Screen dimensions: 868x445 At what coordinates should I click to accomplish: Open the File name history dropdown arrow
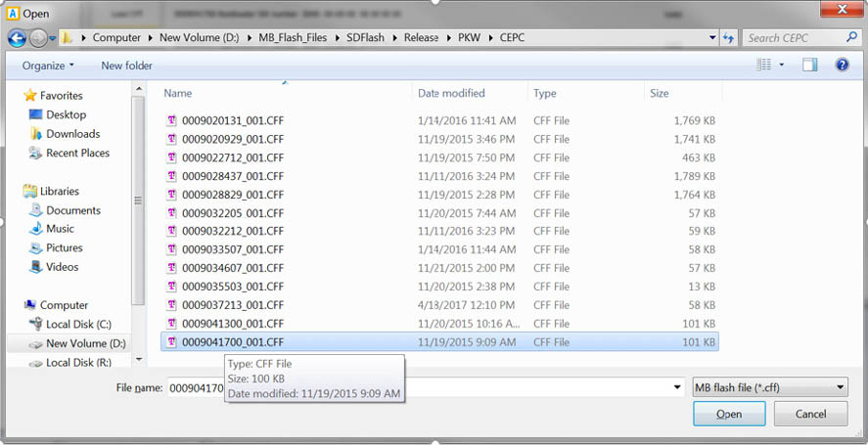point(678,388)
